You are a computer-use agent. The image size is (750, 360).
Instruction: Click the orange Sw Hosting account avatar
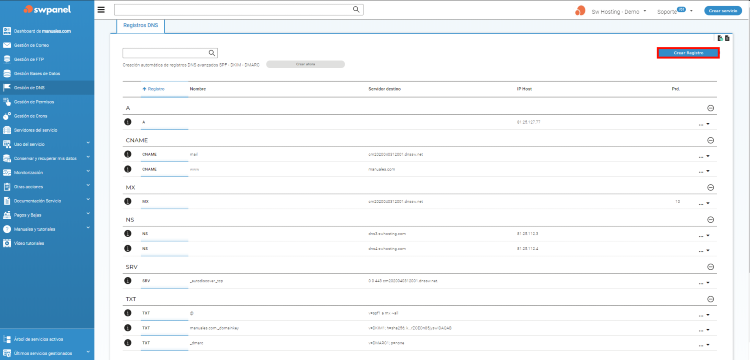[580, 11]
